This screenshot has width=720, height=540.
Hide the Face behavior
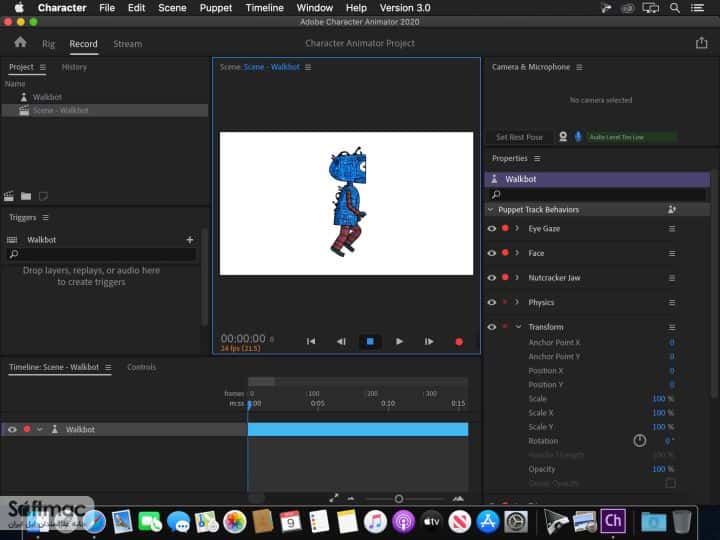(x=492, y=253)
